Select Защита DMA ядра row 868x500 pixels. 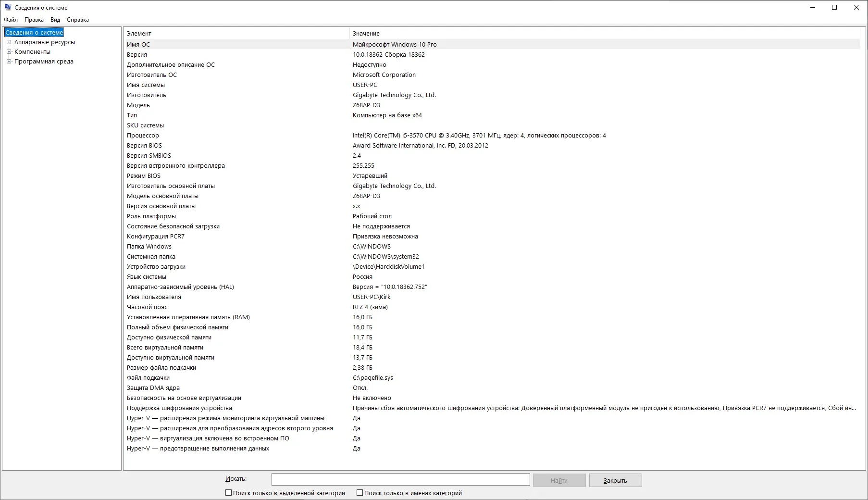(492, 387)
